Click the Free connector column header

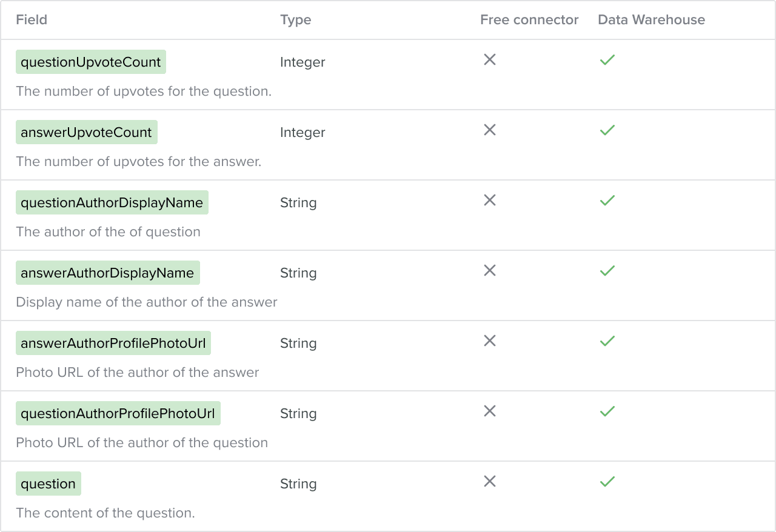529,19
